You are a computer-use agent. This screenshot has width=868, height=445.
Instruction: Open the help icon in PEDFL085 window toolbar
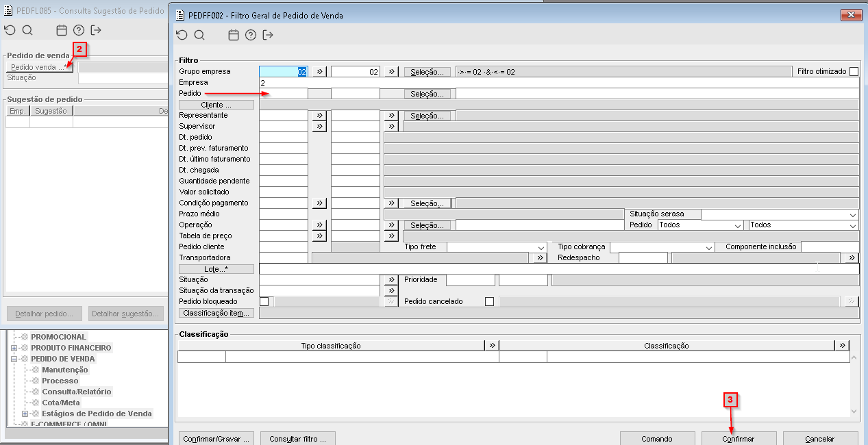(x=79, y=30)
